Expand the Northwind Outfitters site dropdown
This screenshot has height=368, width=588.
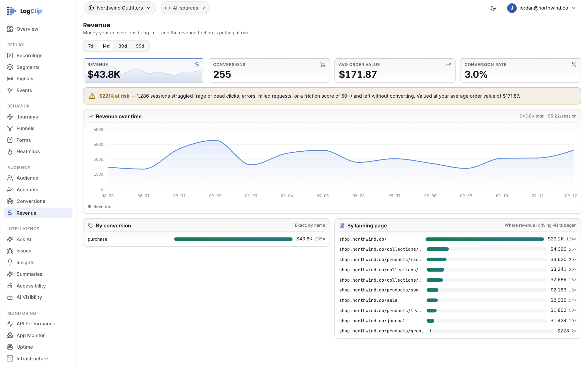click(120, 8)
